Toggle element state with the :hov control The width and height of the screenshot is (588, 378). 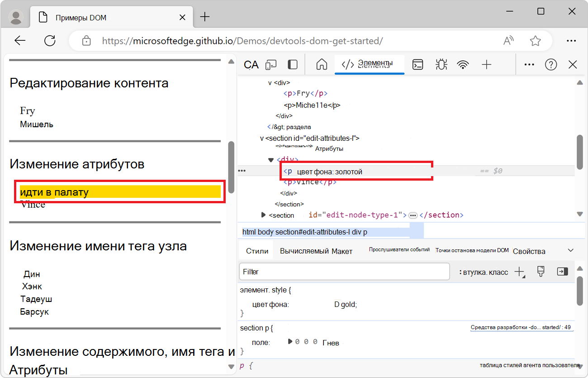(x=473, y=272)
